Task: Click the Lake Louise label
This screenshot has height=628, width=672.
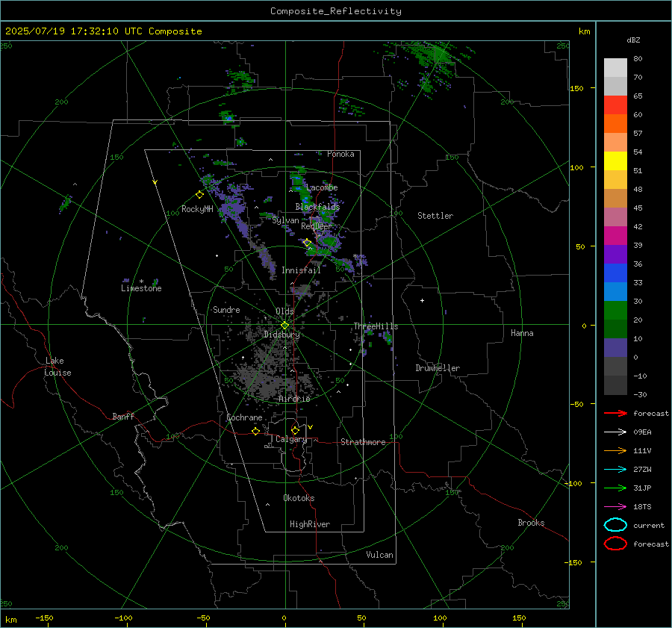Action: (57, 367)
